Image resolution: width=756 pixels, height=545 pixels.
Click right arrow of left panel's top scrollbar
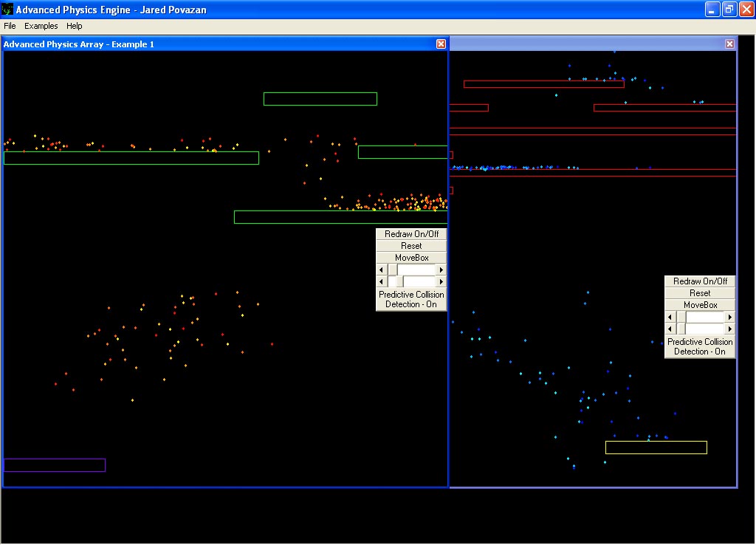pos(441,270)
